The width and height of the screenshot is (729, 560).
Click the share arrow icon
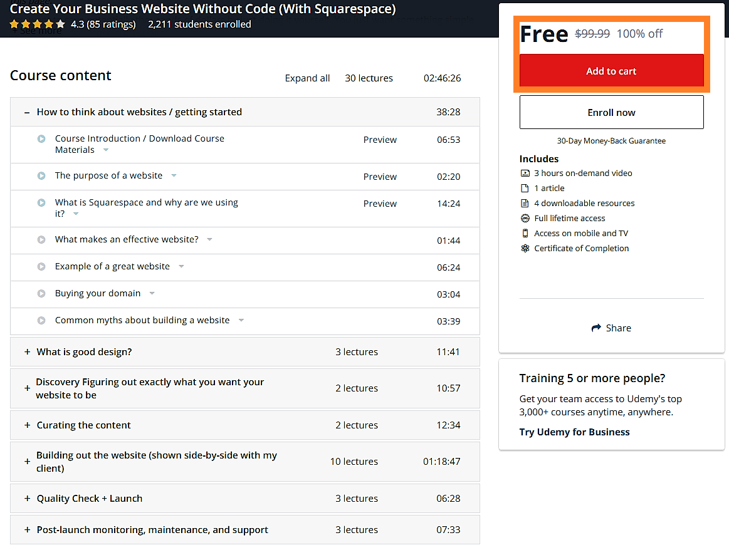(x=596, y=328)
